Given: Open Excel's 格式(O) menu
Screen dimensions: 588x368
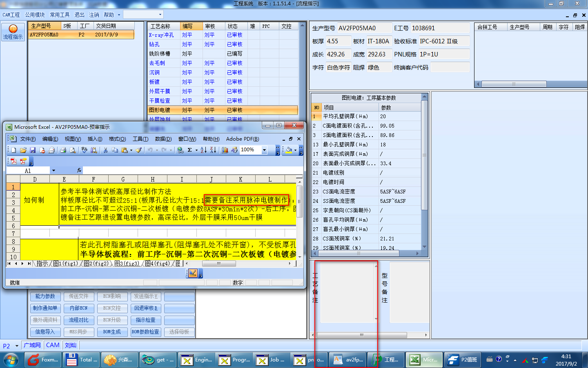Looking at the screenshot, I should point(117,139).
